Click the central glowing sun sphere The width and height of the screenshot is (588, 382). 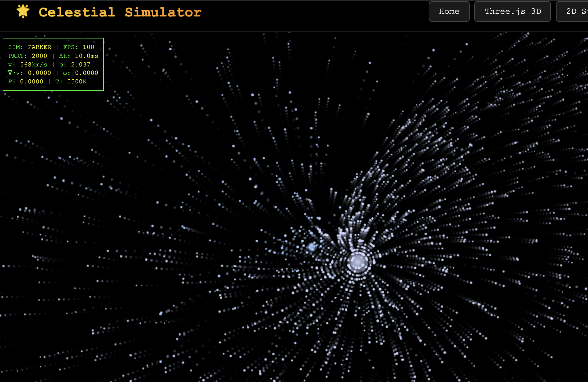[x=358, y=262]
